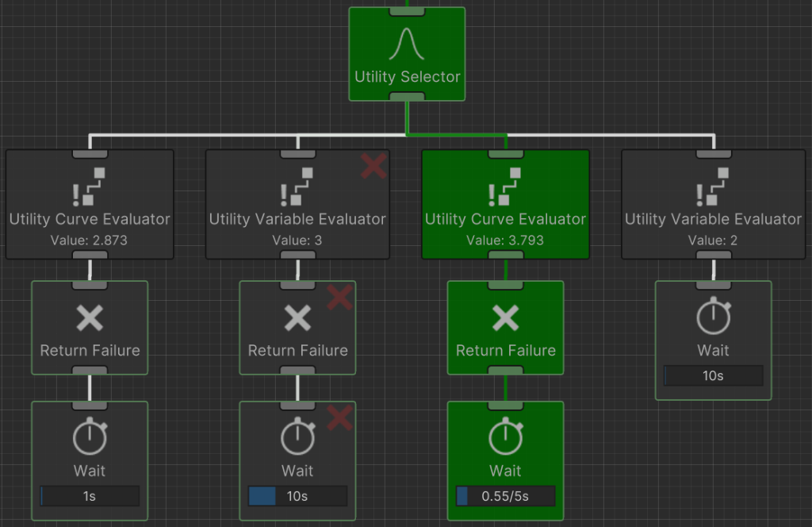Click the bottom output port of the Value: 2 evaluator
This screenshot has width=812, height=527.
tap(713, 255)
